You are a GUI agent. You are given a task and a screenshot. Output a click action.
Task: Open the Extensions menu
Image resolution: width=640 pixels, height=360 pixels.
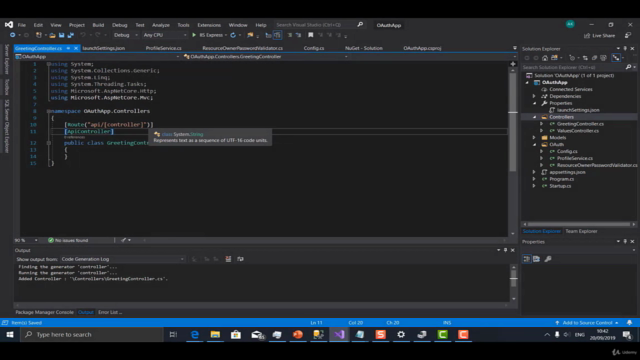tap(209, 25)
